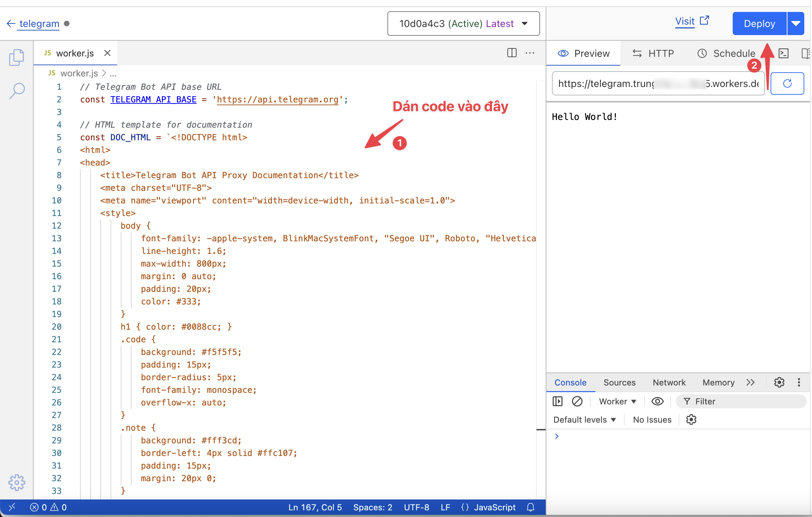Click the console prompt chevron
812x517 pixels.
click(557, 436)
